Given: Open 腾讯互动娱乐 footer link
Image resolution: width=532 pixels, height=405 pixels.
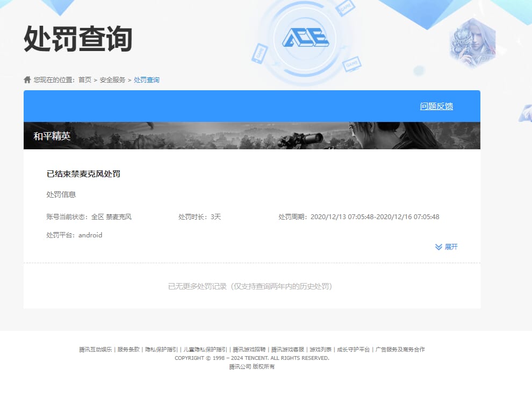Looking at the screenshot, I should click(95, 349).
